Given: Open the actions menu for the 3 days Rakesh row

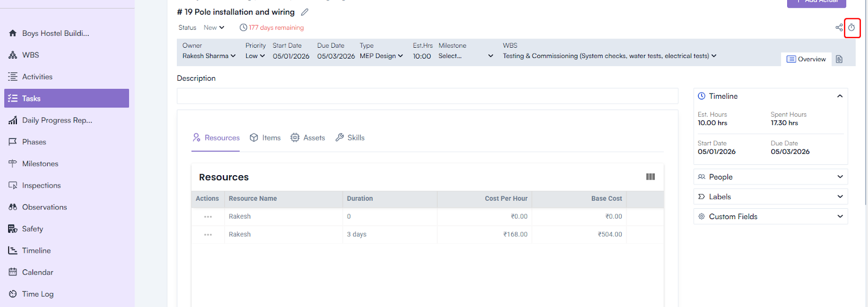Looking at the screenshot, I should pos(208,235).
